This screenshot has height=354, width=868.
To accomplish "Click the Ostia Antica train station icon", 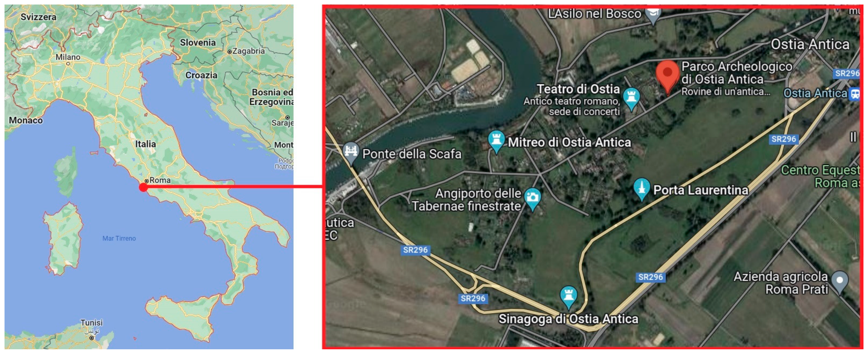I will coord(855,93).
